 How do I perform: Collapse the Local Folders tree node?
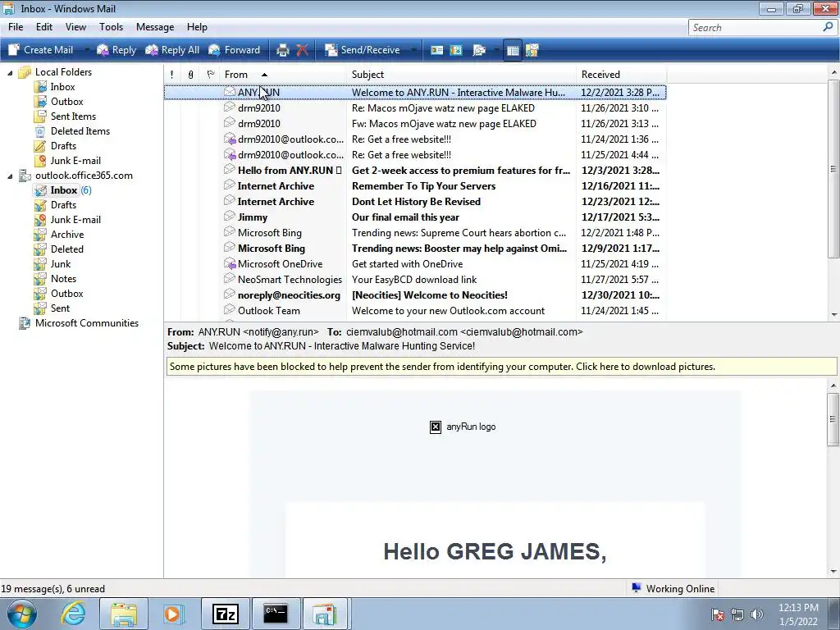pos(10,72)
